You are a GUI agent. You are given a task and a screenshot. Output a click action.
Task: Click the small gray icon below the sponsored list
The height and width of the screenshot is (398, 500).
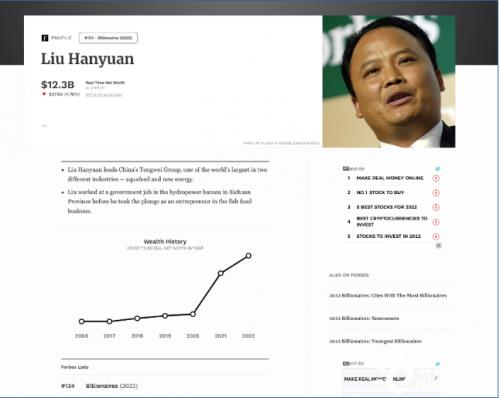click(439, 246)
